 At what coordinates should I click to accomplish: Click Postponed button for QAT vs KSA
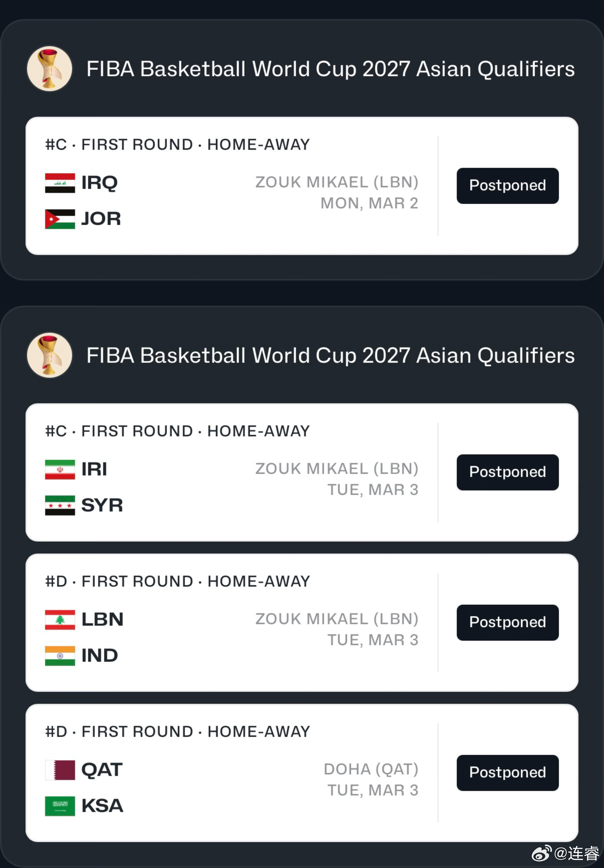pos(508,773)
